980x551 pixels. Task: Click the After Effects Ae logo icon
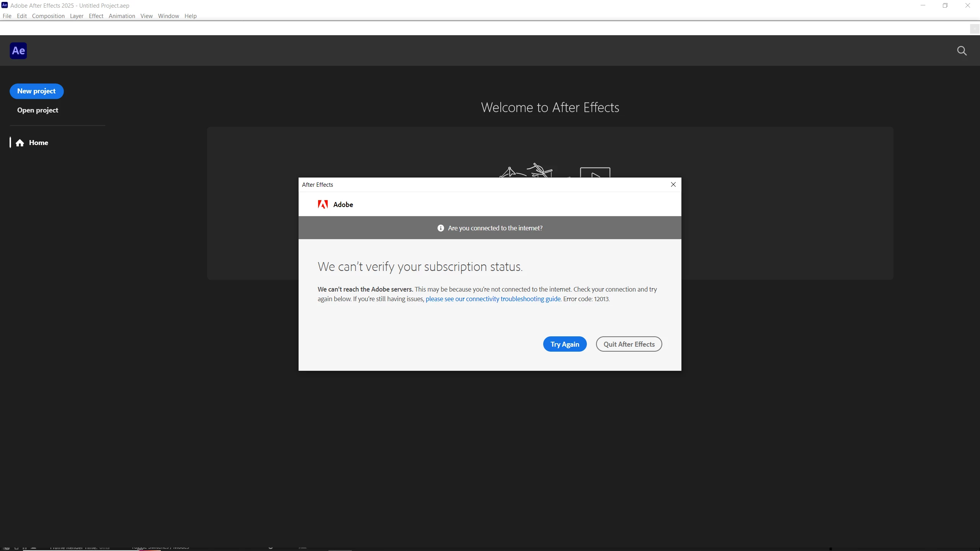click(18, 51)
